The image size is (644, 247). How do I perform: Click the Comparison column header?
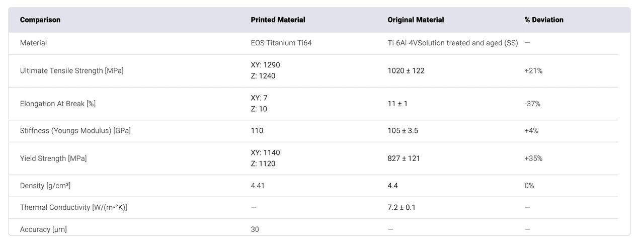[x=40, y=20]
